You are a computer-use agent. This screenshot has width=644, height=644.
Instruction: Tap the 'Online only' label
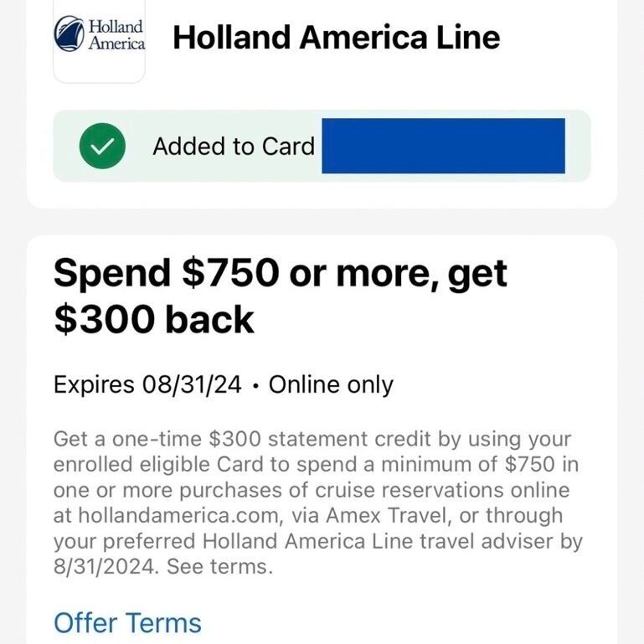click(x=331, y=385)
